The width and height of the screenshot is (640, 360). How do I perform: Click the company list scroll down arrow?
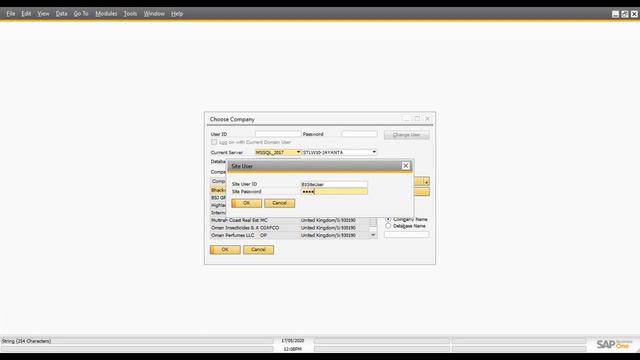pyautogui.click(x=373, y=235)
